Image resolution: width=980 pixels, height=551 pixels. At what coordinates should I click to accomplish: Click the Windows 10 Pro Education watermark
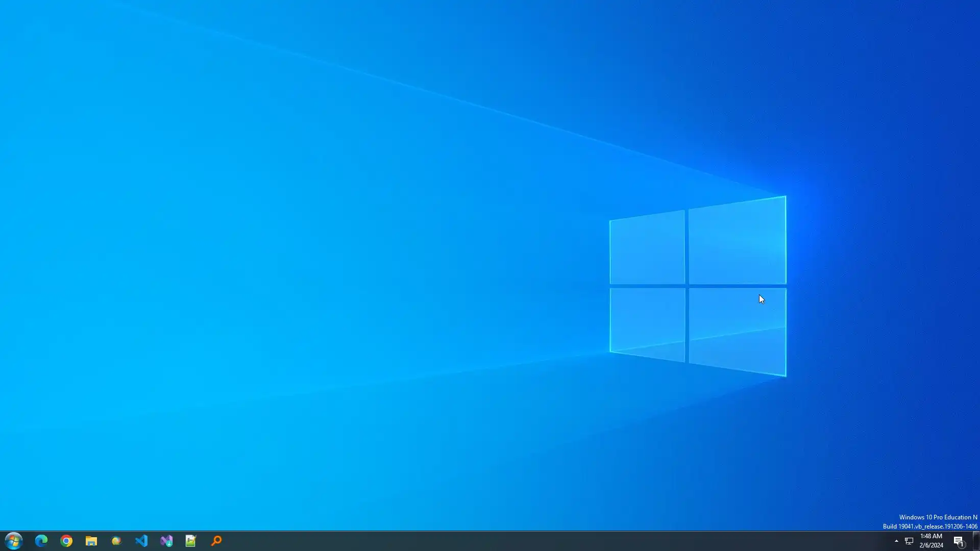tap(938, 517)
